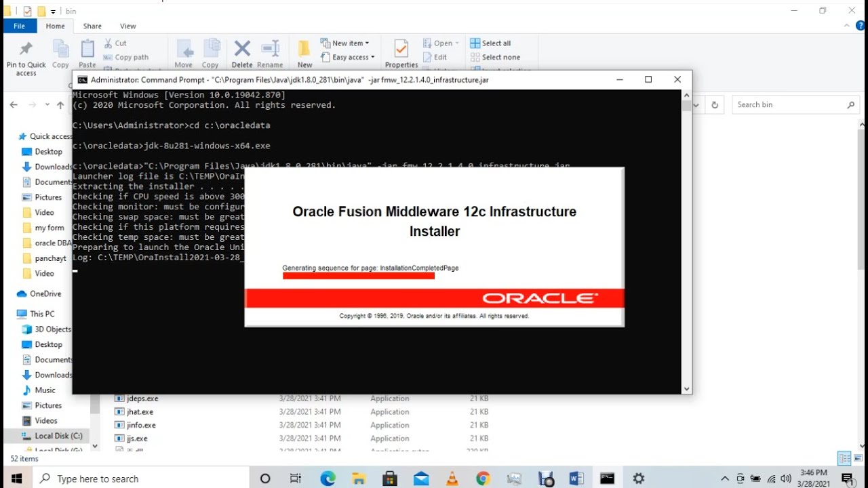Click Cut with the scissors icon
The height and width of the screenshot is (488, 868).
115,43
